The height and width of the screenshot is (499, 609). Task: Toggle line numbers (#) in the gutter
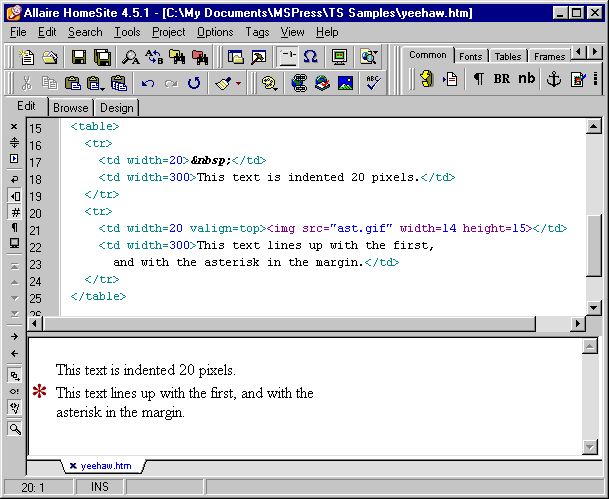(x=15, y=212)
